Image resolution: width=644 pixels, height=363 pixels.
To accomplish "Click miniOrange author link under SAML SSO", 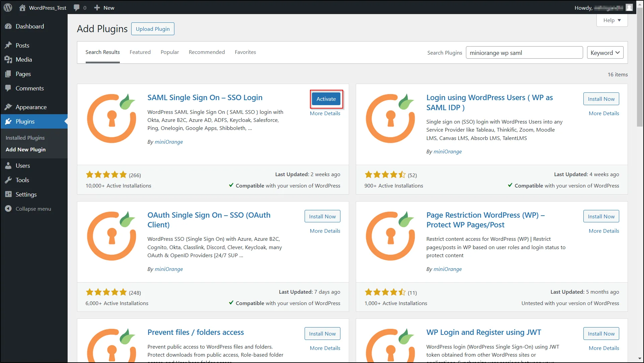I will 169,142.
